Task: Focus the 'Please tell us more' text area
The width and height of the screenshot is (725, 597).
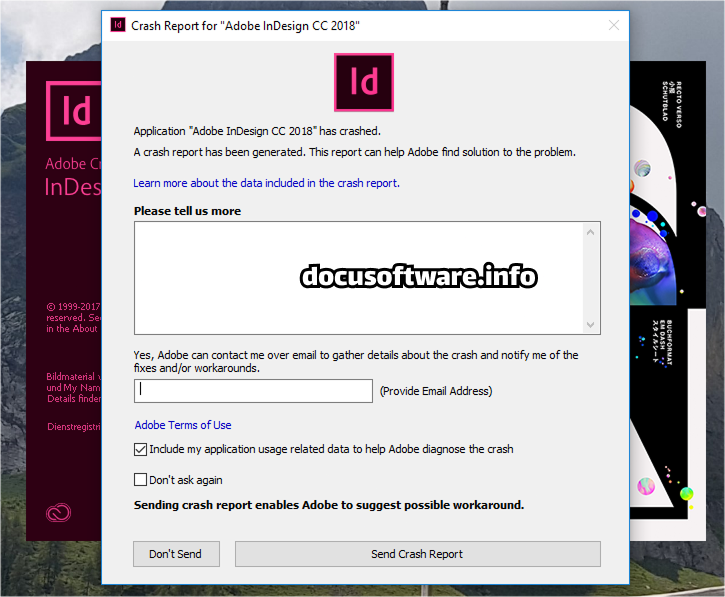Action: (358, 277)
